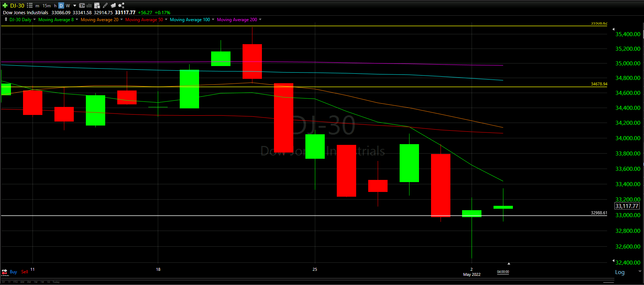
Task: Toggle the Log scale option
Action: [620, 272]
